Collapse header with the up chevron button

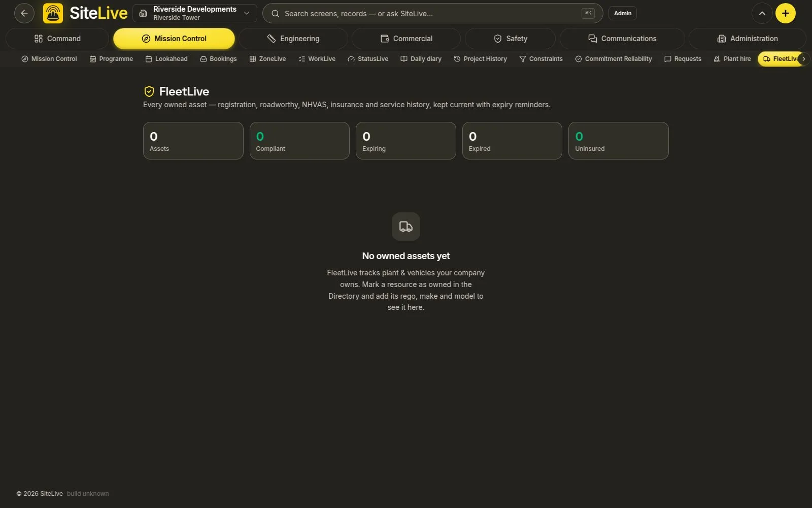[x=762, y=13]
